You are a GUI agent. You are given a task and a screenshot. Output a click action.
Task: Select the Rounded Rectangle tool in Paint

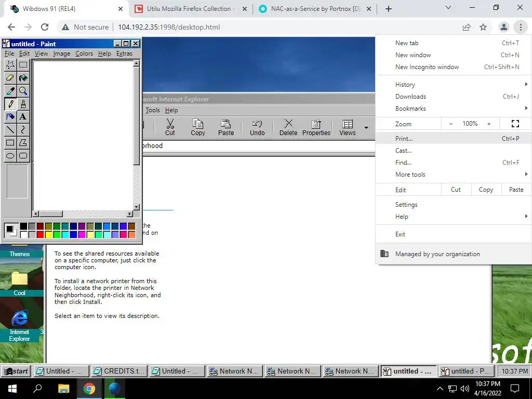pyautogui.click(x=23, y=155)
